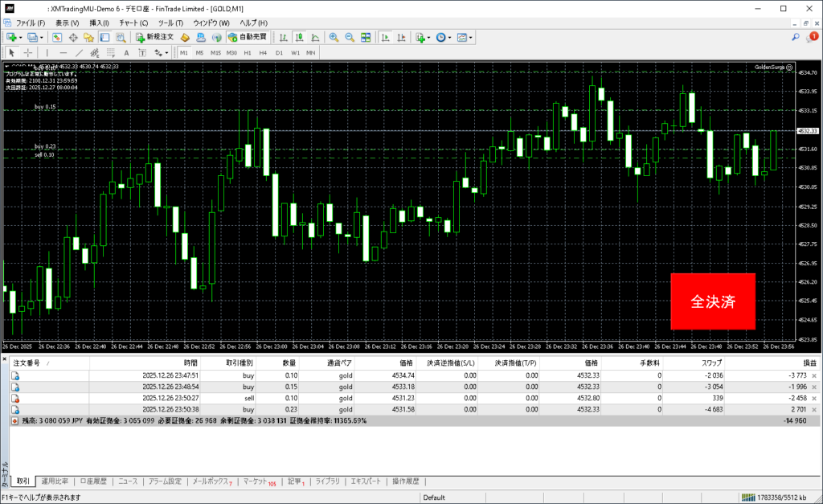Select the M5 timeframe
Image resolution: width=823 pixels, height=504 pixels.
[x=199, y=53]
